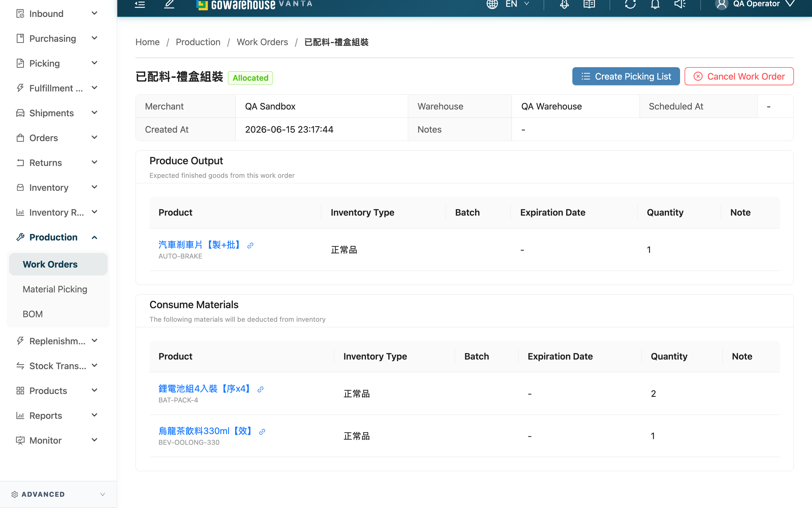
Task: Click the ADVANCED gear icon
Action: pyautogui.click(x=14, y=494)
